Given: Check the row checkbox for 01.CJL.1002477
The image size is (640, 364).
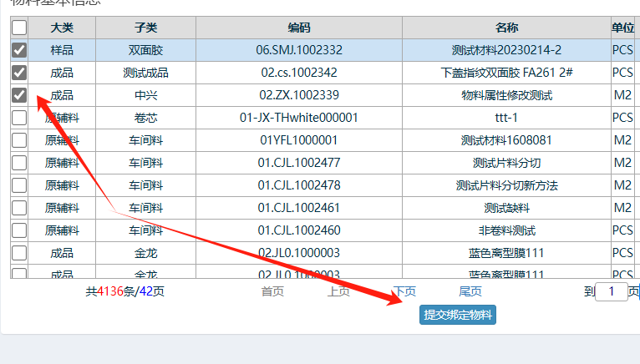Looking at the screenshot, I should point(19,163).
